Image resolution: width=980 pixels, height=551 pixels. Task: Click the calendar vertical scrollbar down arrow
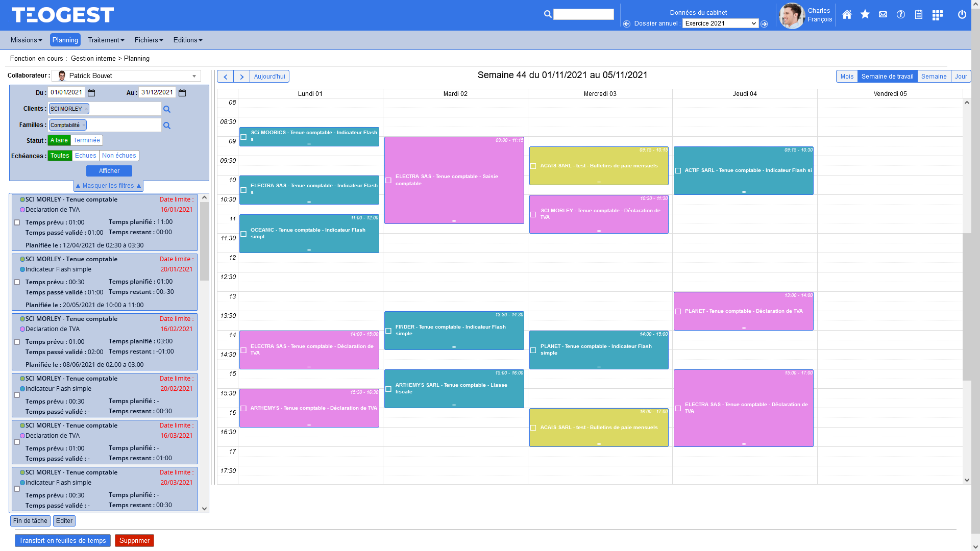pos(967,480)
